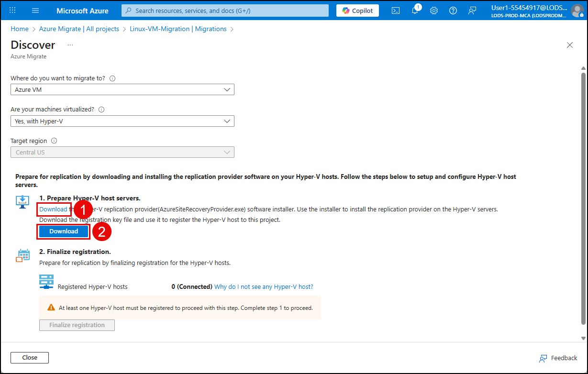The width and height of the screenshot is (588, 374).
Task: Open the Discover more options ellipsis
Action: pos(70,45)
